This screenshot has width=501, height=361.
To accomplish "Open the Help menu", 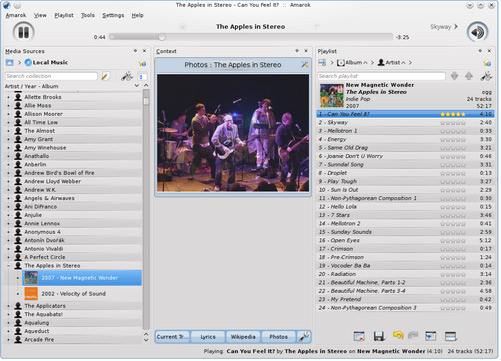I will 137,15.
